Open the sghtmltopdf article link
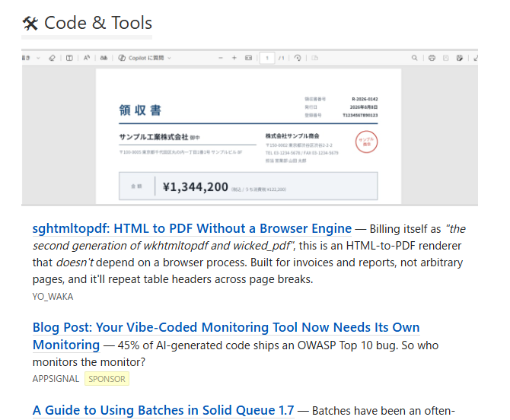 (192, 228)
